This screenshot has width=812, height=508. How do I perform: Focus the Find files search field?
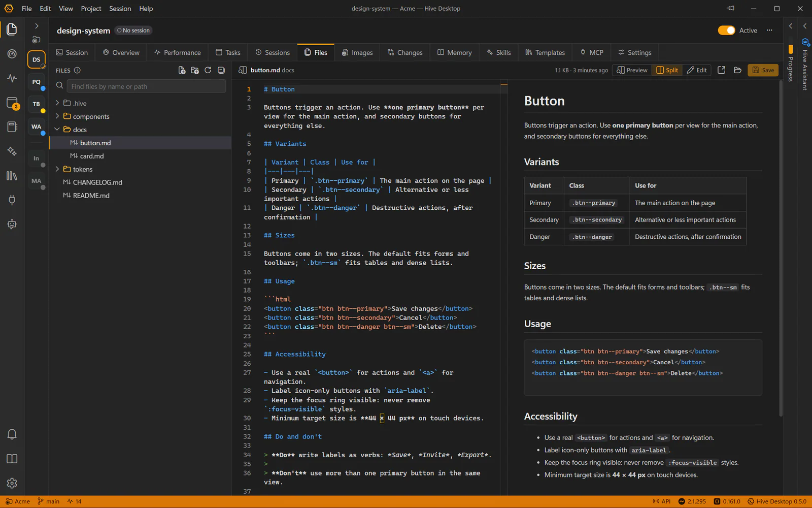click(146, 86)
